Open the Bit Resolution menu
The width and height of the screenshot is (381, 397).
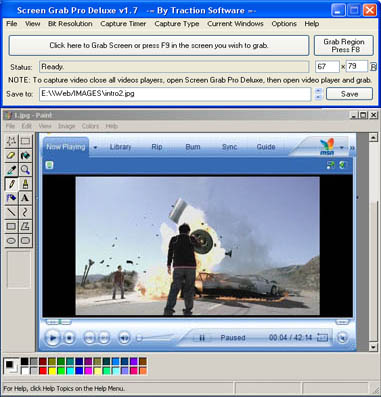[70, 24]
